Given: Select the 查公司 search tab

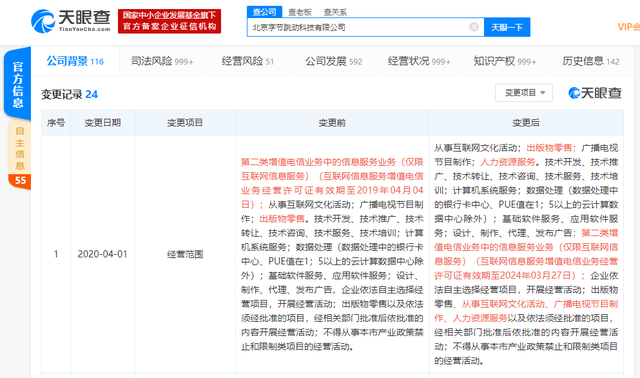Looking at the screenshot, I should (x=264, y=12).
